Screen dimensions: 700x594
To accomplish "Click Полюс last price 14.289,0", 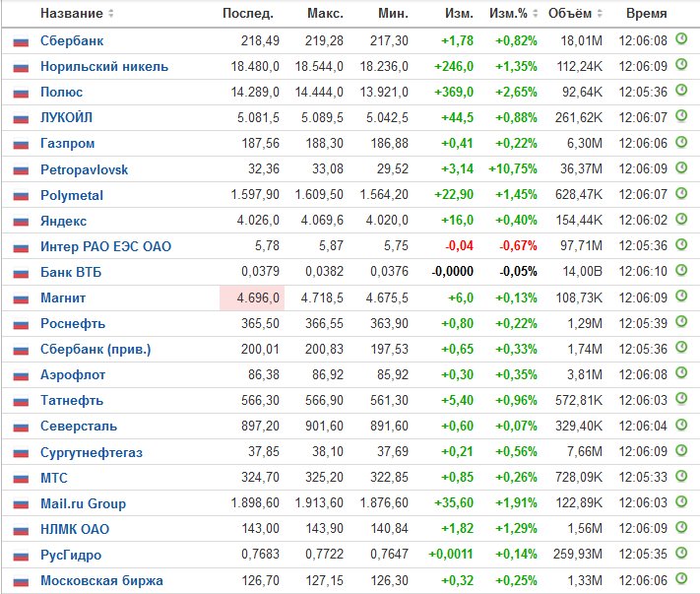I will (x=255, y=92).
